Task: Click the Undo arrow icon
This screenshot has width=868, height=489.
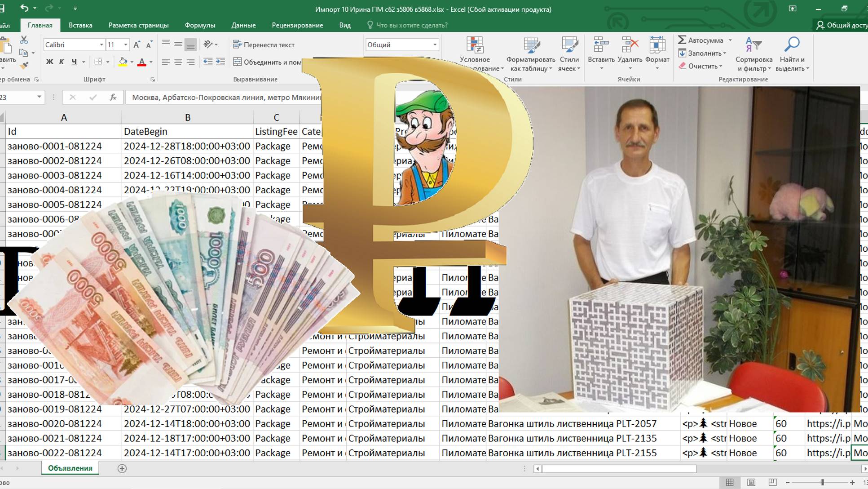Action: [24, 8]
